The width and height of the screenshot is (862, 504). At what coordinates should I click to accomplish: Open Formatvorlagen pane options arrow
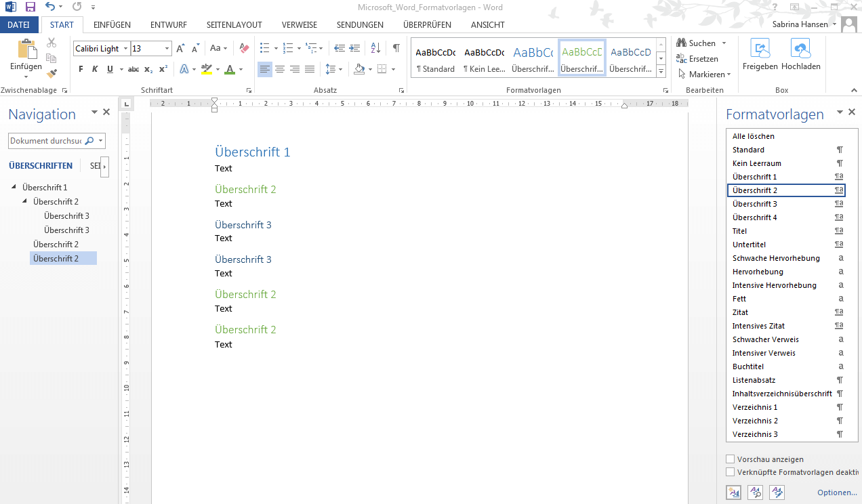click(840, 112)
